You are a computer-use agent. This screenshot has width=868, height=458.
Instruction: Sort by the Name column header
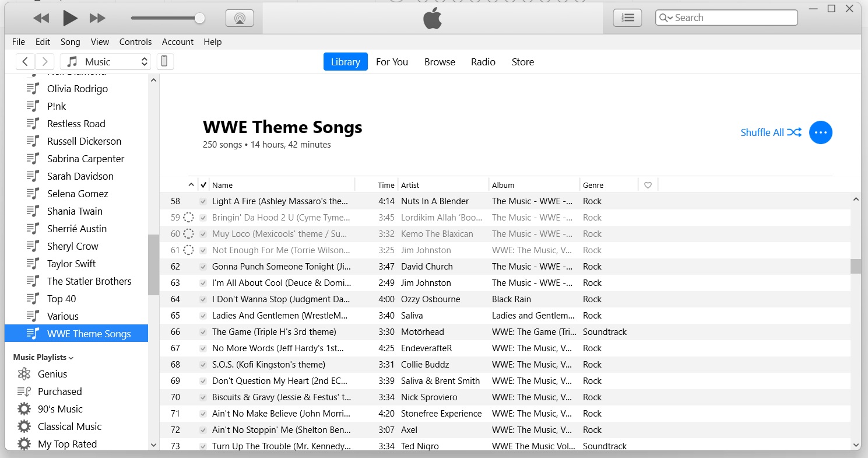(282, 185)
